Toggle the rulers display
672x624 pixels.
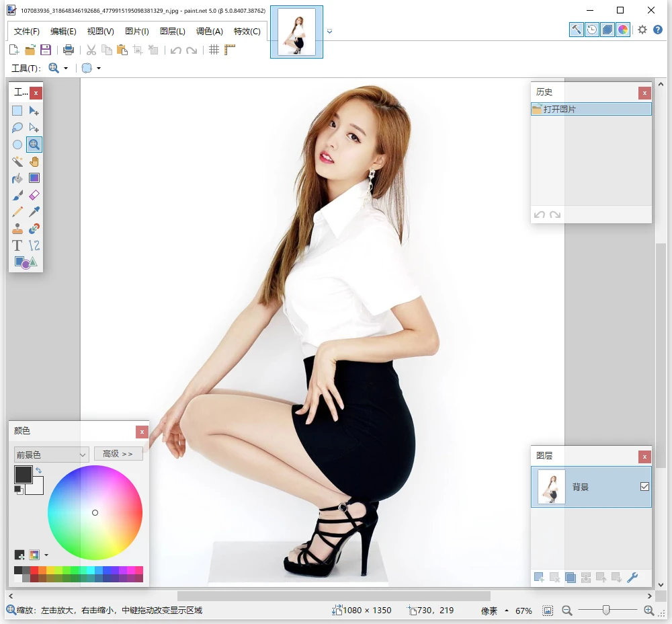230,50
